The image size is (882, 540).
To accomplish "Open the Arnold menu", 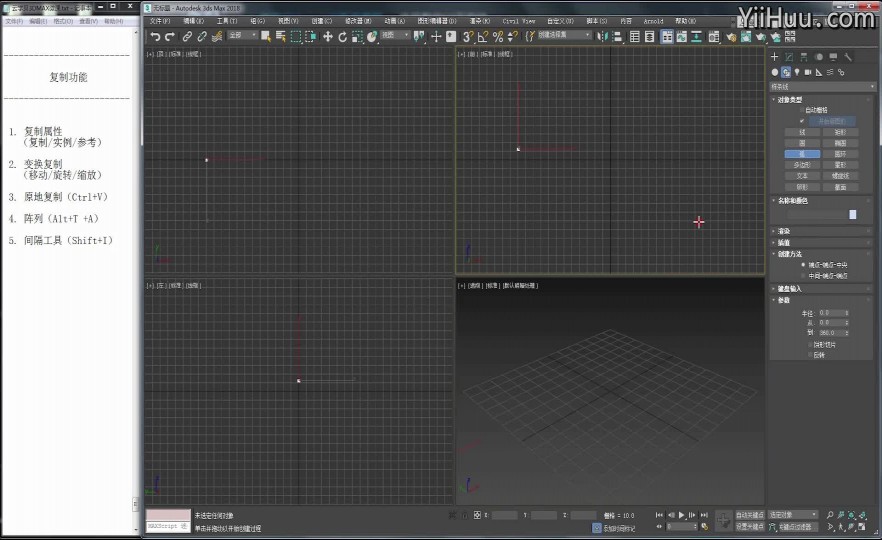I will tap(654, 21).
